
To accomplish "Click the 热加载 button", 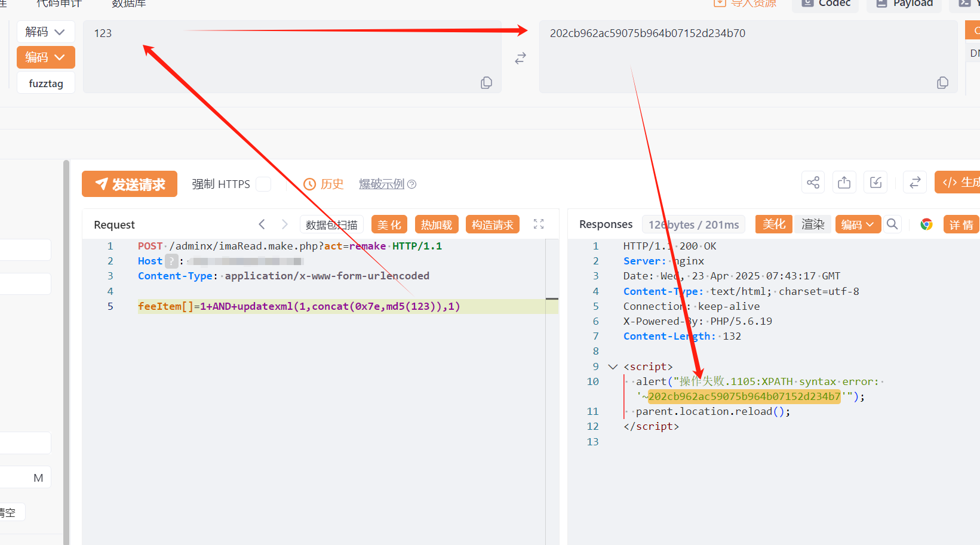I will (x=437, y=224).
